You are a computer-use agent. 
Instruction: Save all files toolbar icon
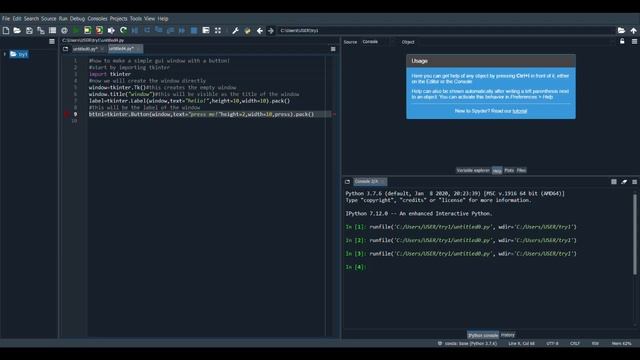[41, 31]
